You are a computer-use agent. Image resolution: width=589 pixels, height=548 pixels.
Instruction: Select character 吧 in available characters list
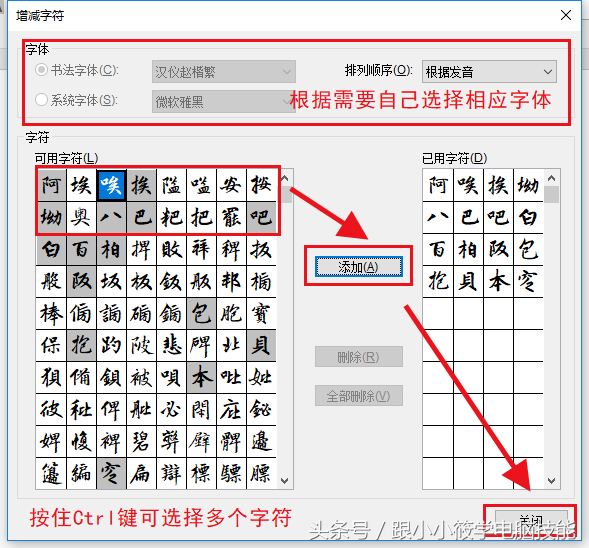tap(261, 217)
